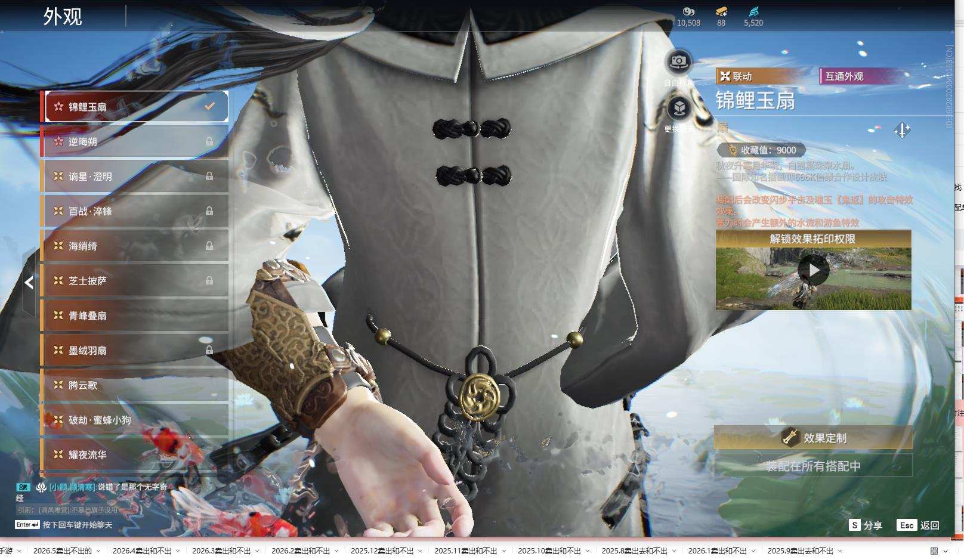This screenshot has width=964, height=560.
Task: Click the 收藏值: 9000 text
Action: coord(768,150)
